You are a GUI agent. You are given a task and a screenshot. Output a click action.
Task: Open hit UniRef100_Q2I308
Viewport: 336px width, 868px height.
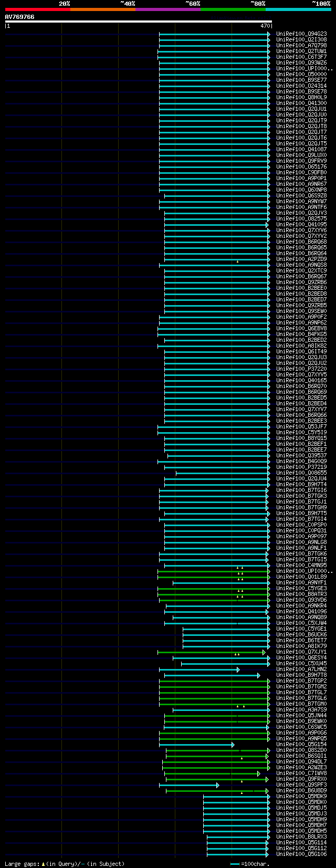[x=301, y=40]
